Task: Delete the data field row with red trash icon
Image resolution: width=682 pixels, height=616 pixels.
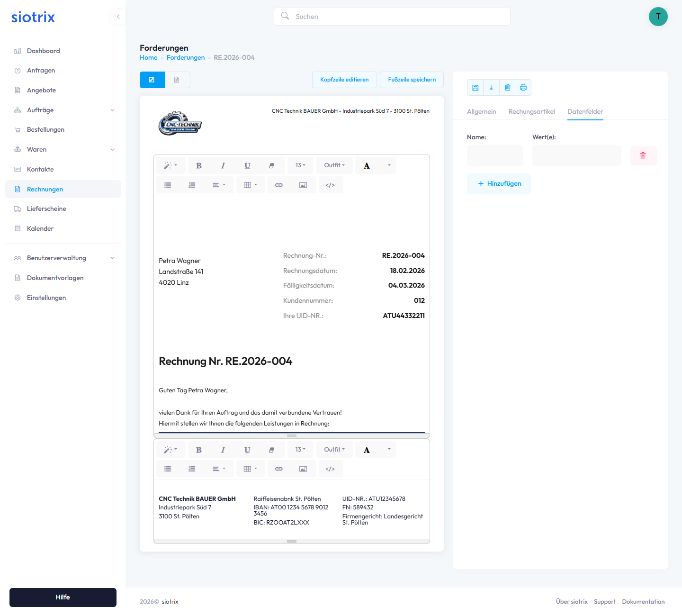Action: tap(643, 155)
